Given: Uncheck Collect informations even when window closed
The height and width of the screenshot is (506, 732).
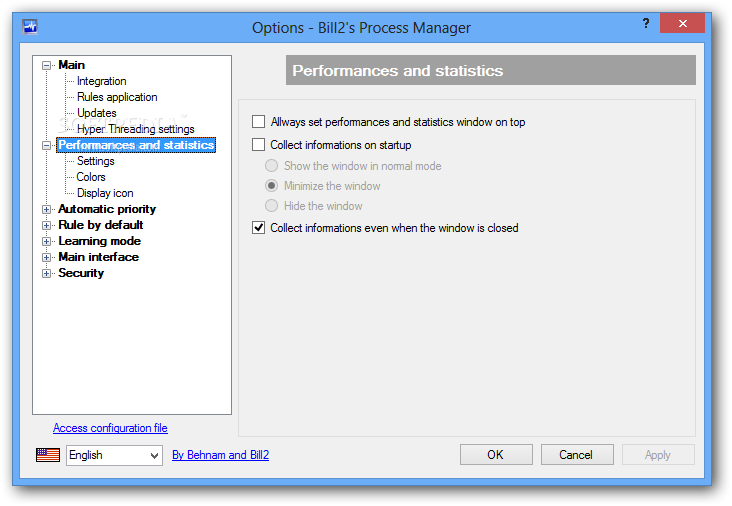Looking at the screenshot, I should click(x=258, y=228).
